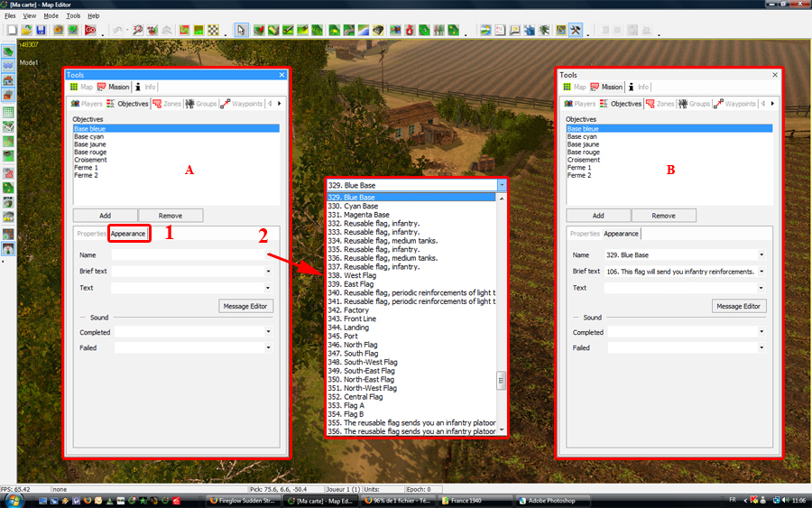Screen dimensions: 812x508
Task: Click the speech bubble message toolbar icon
Action: coord(514,30)
